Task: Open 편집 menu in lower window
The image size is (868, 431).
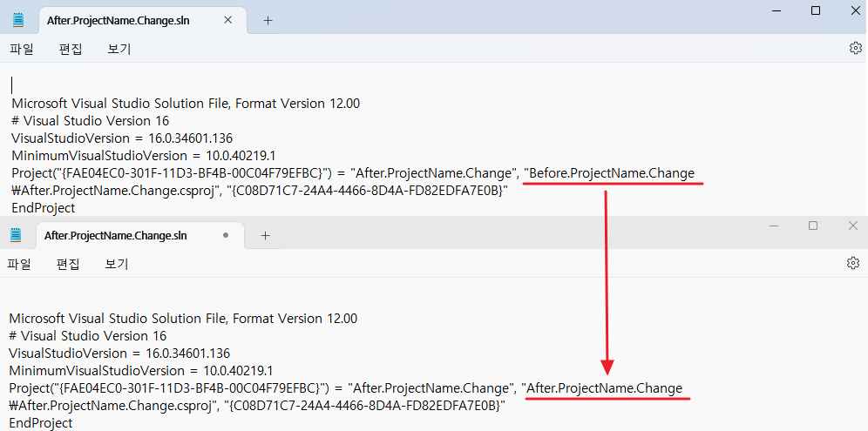Action: pos(68,264)
